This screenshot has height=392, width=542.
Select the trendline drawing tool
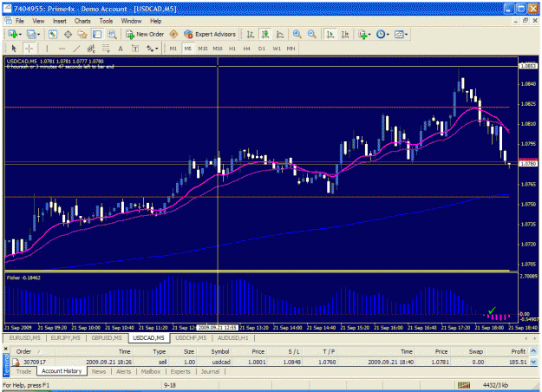pos(76,49)
